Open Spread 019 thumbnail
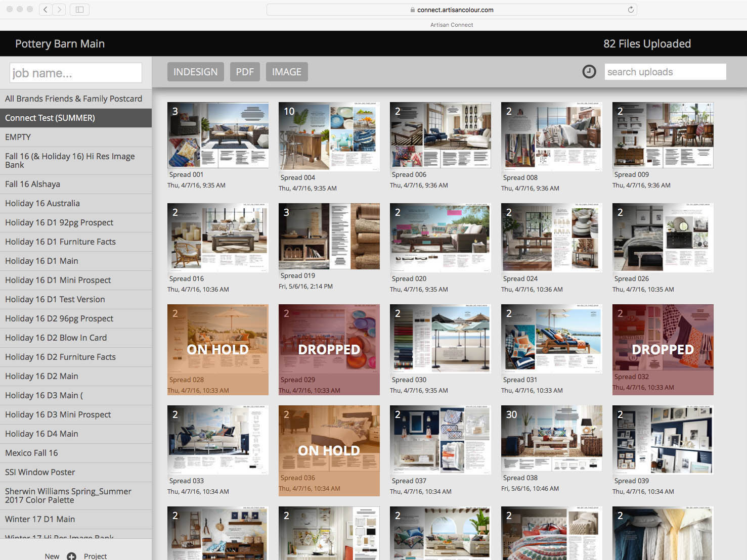 329,236
